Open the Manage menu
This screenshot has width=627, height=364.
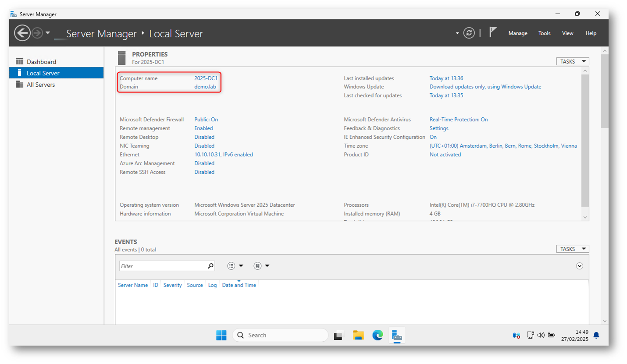[518, 33]
